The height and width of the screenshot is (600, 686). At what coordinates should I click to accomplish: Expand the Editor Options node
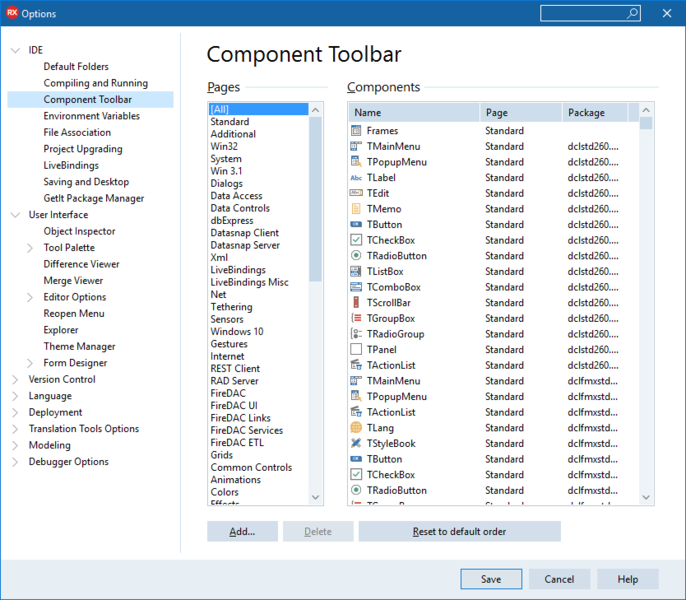click(x=30, y=297)
